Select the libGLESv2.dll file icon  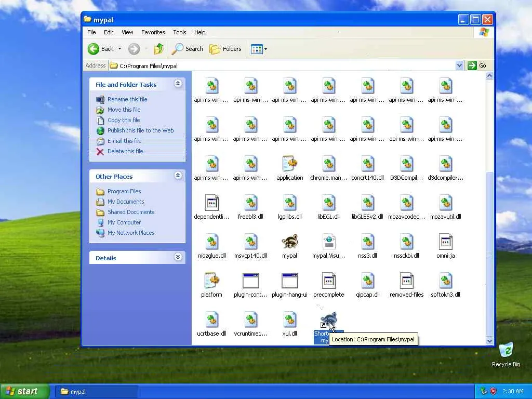(x=367, y=203)
